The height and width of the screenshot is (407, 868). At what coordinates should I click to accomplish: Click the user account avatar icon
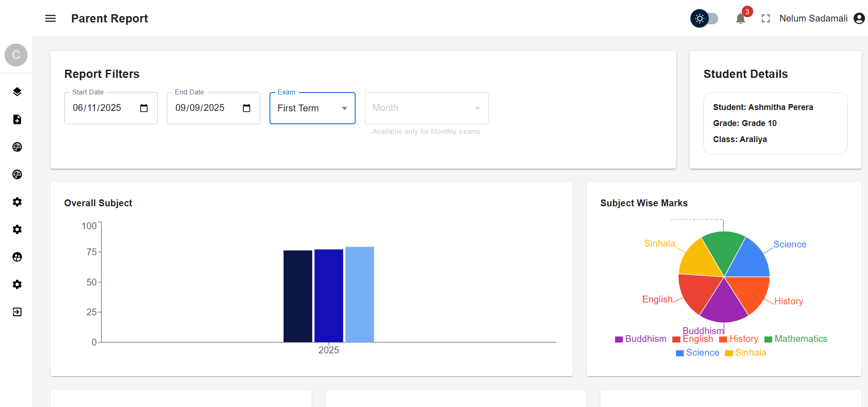(859, 18)
